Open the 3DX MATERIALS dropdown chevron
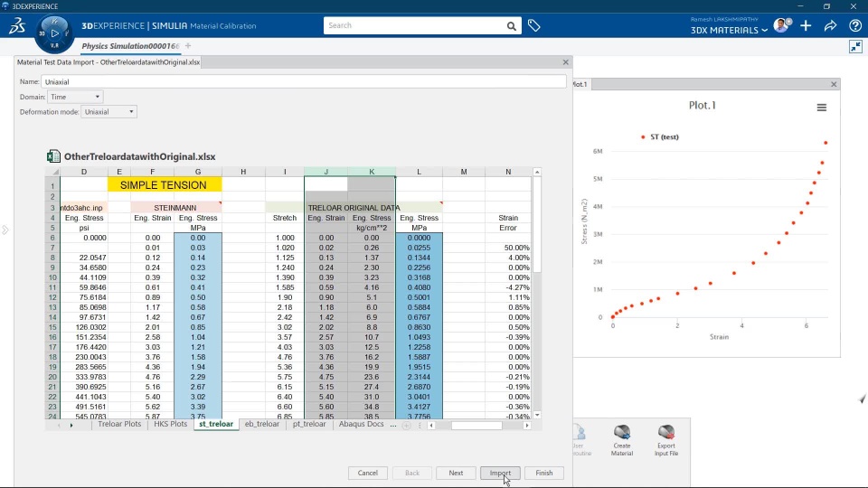Screen dimensions: 868x488 coord(765,31)
